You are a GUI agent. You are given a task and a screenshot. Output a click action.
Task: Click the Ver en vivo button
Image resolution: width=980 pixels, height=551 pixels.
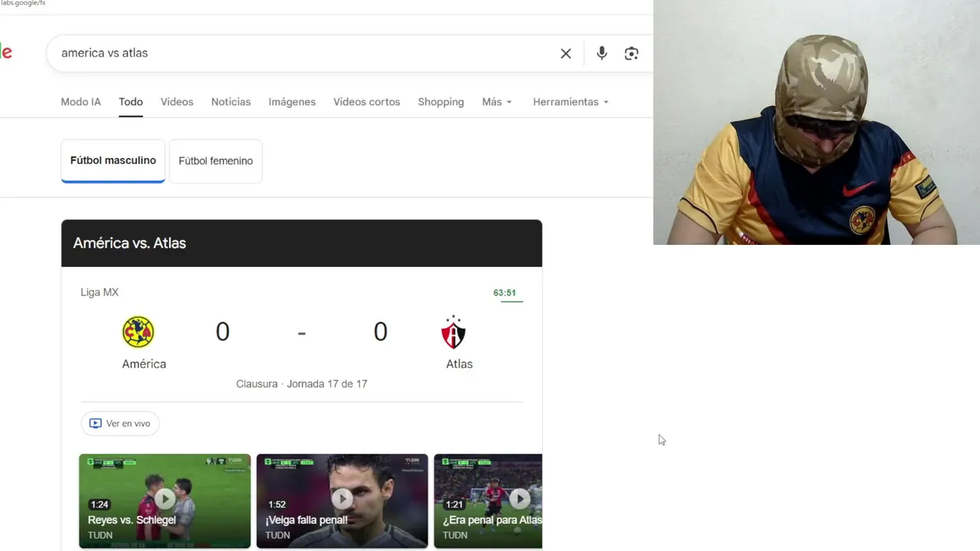(120, 423)
